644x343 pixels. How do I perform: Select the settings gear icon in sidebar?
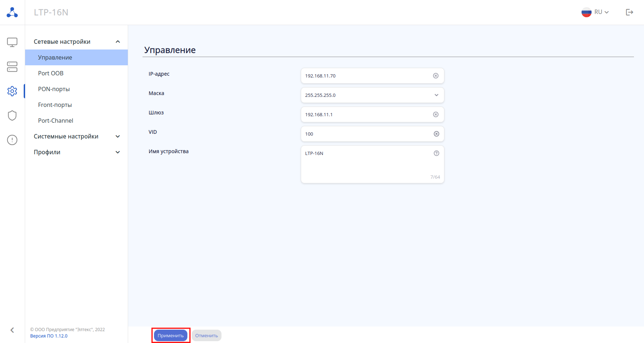pyautogui.click(x=12, y=91)
